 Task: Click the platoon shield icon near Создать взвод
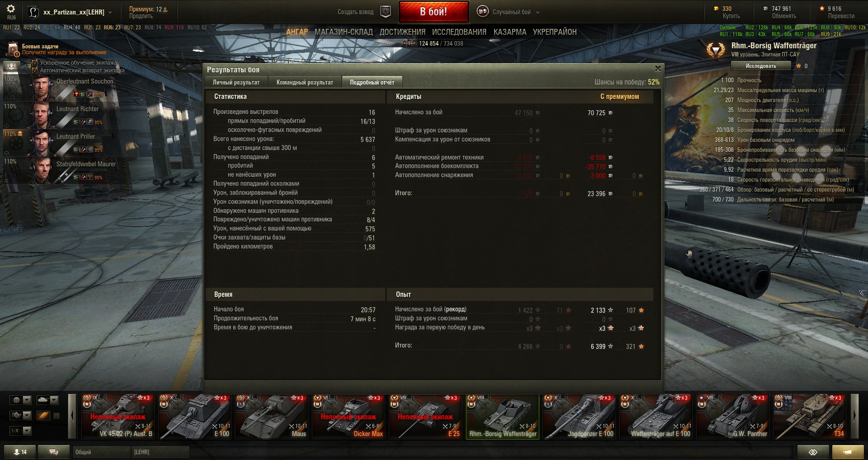coord(386,12)
